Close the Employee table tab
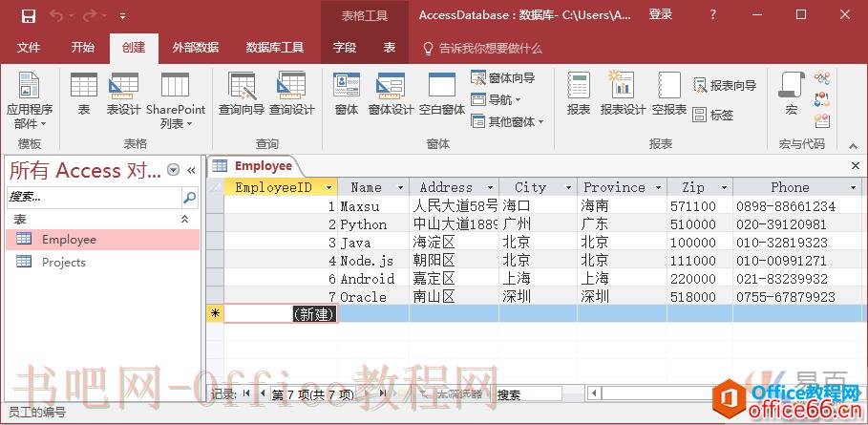This screenshot has width=868, height=425. [x=856, y=166]
